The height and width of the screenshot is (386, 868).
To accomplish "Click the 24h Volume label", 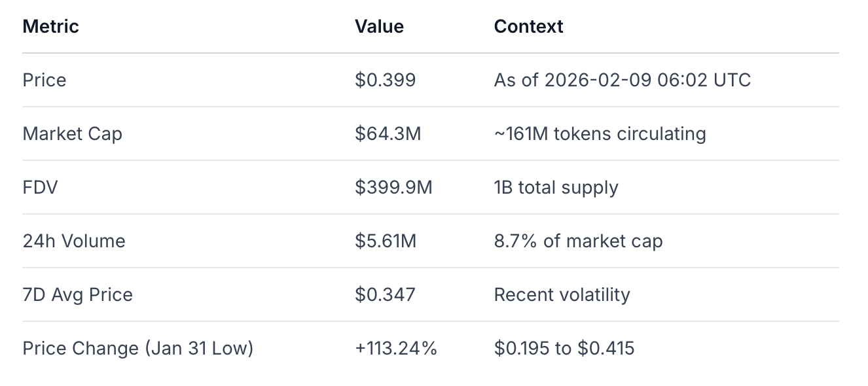I will point(74,241).
